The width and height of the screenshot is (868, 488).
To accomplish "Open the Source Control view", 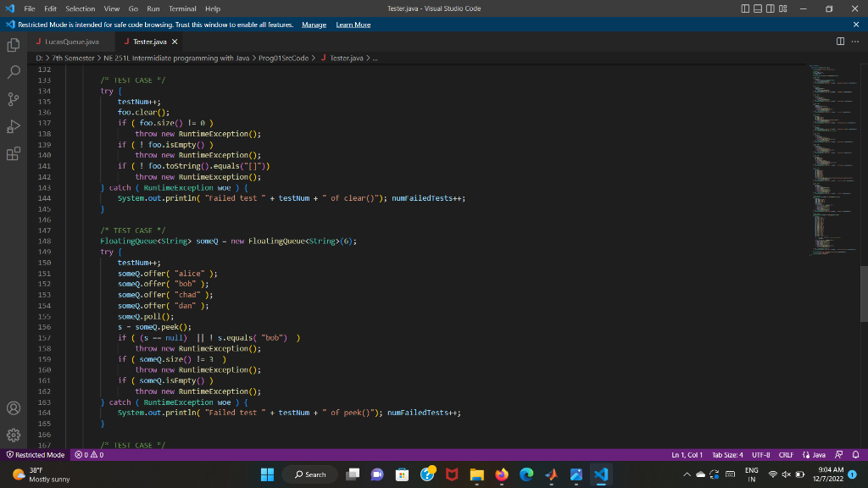I will (13, 98).
